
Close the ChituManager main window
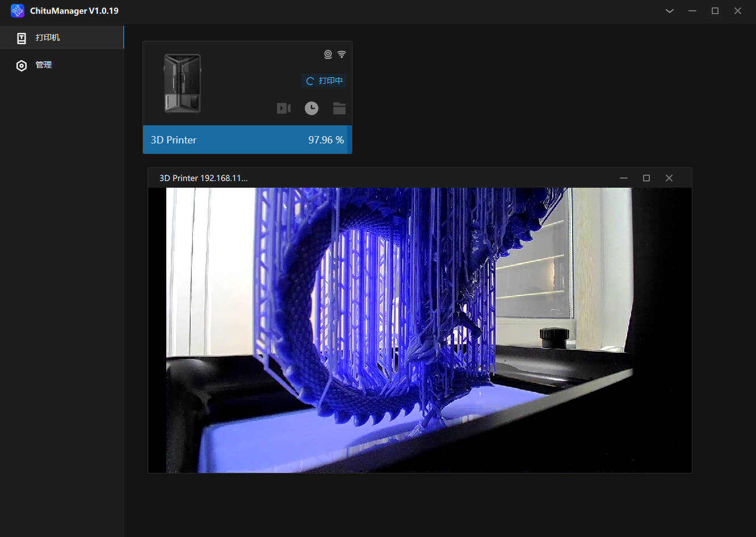pos(738,11)
